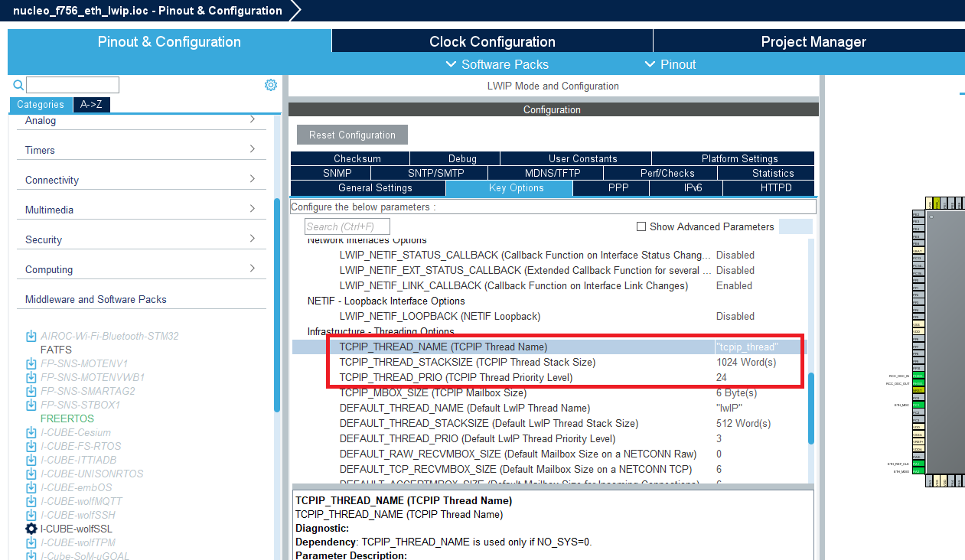Enable Show Advanced Parameters
Screen dimensions: 965x560
coord(641,226)
